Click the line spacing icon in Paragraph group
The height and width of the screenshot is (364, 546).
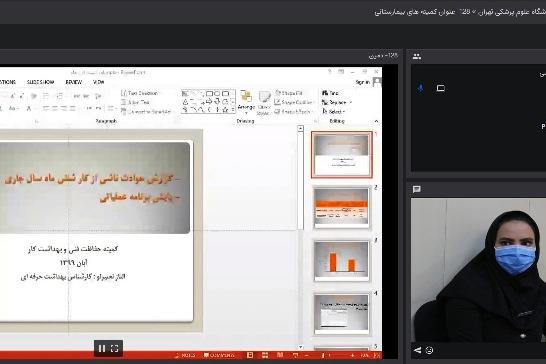pyautogui.click(x=99, y=96)
